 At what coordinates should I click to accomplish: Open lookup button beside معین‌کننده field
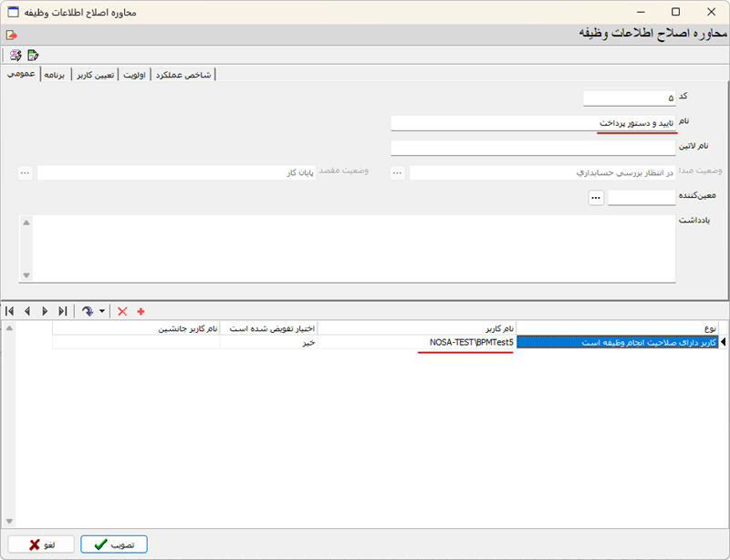[x=596, y=197]
